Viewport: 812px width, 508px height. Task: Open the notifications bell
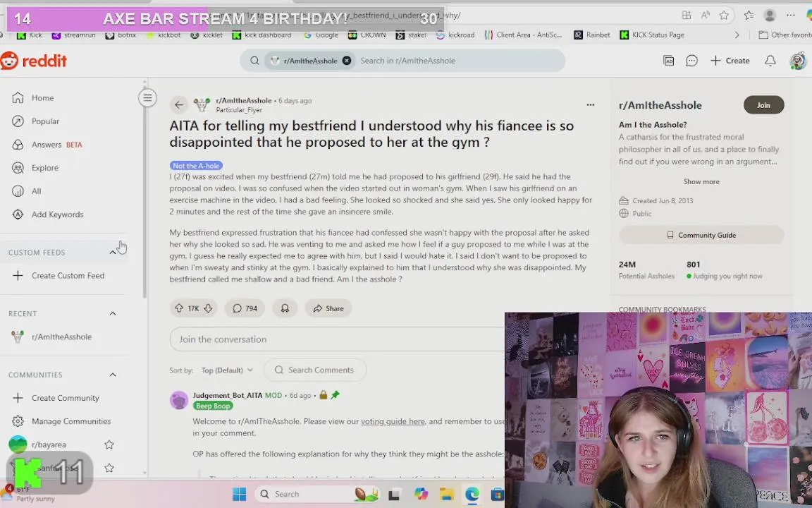tap(770, 61)
